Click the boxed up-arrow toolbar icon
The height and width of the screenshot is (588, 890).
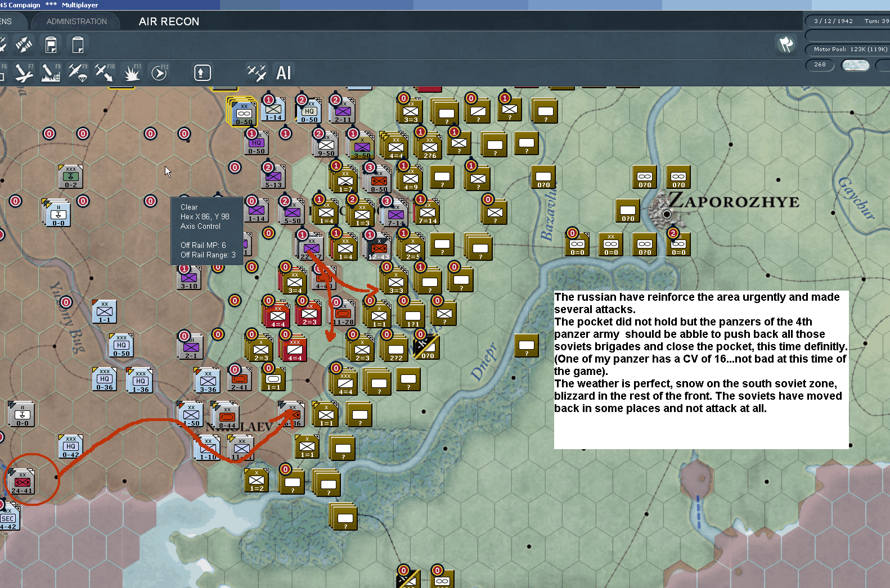[x=203, y=73]
